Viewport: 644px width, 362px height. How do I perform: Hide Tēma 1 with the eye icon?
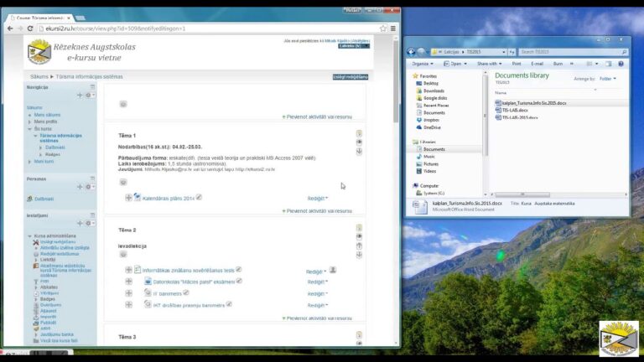(x=359, y=142)
